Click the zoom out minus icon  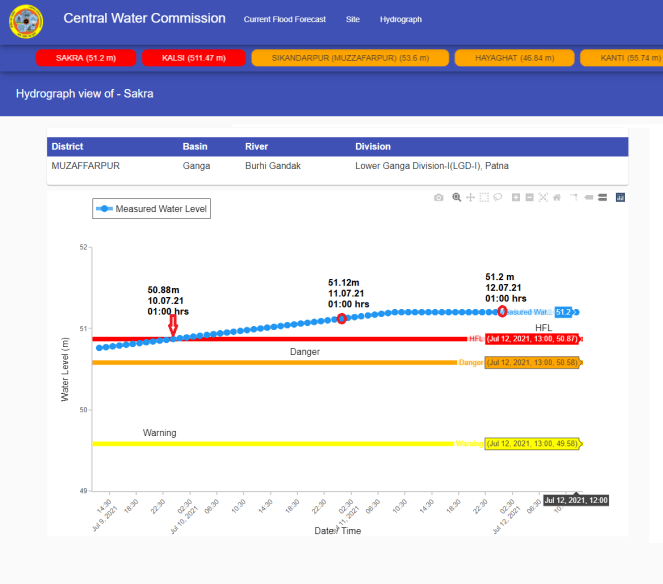(x=529, y=198)
